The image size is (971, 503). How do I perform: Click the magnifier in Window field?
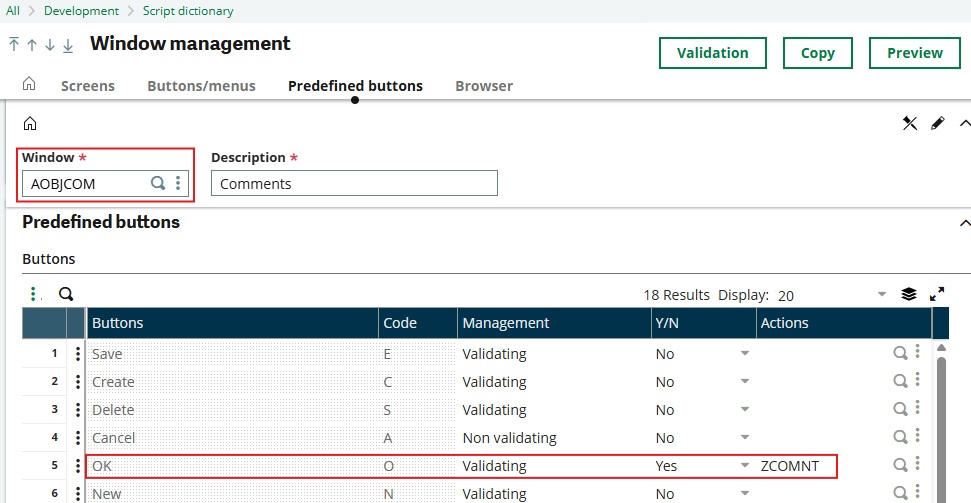click(158, 183)
